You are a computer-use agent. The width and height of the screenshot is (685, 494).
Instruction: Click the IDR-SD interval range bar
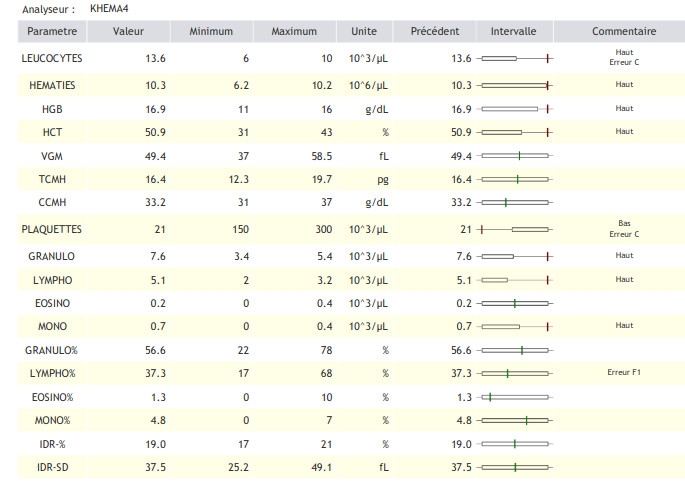(x=515, y=466)
